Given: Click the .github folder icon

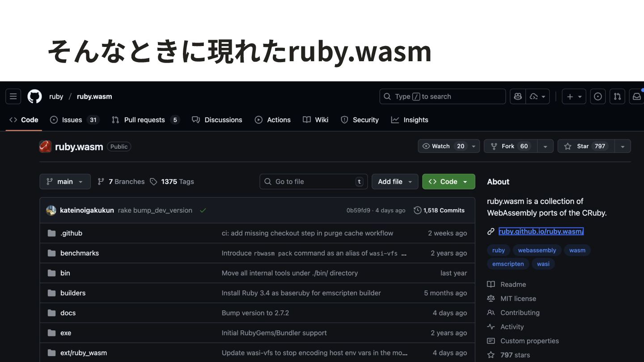Looking at the screenshot, I should click(x=52, y=233).
